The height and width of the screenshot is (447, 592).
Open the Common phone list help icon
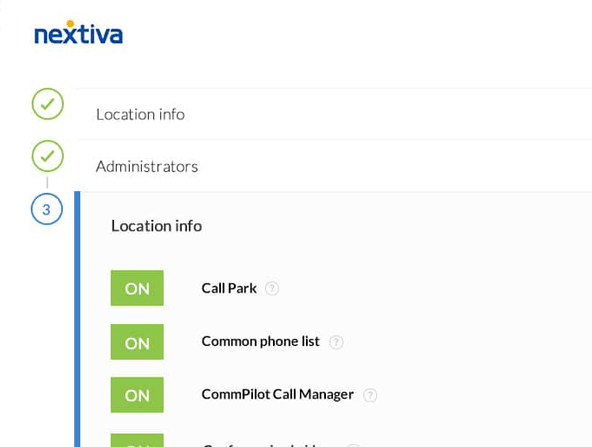[x=336, y=342]
